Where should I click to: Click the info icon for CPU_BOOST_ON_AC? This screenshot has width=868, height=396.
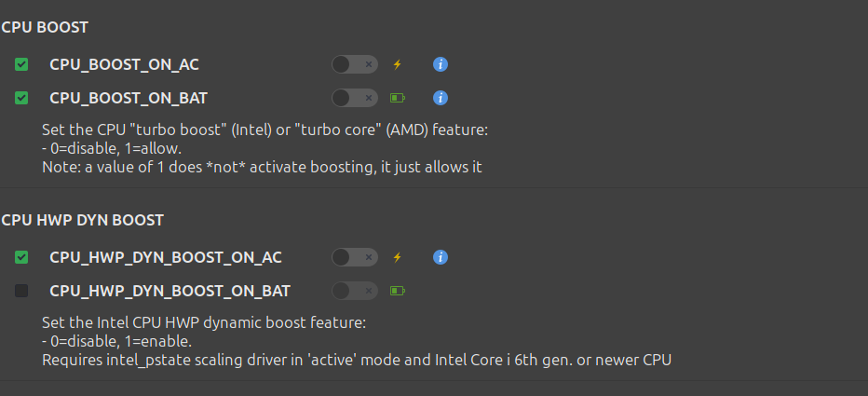[x=441, y=64]
